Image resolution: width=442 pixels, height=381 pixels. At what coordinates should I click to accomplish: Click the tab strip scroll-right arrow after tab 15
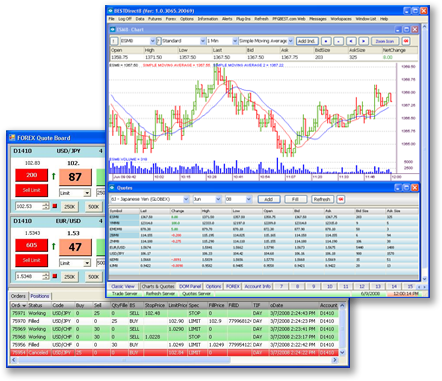pyautogui.click(x=424, y=287)
